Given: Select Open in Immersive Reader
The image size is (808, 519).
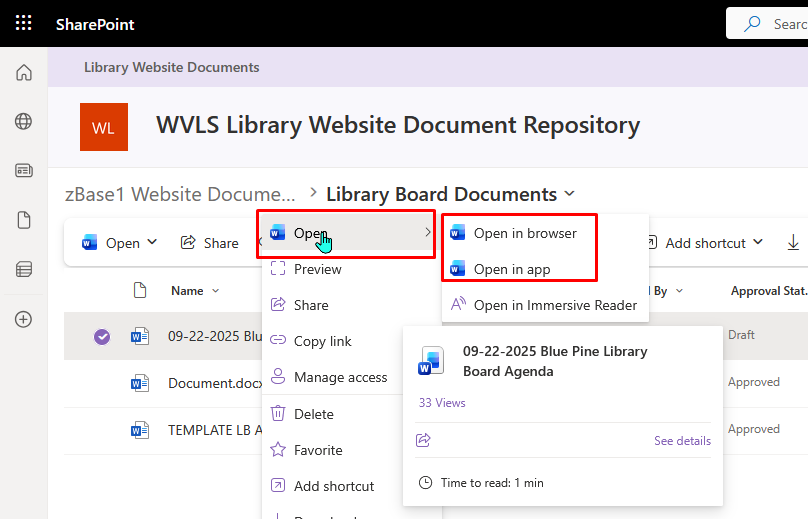Looking at the screenshot, I should 545,305.
